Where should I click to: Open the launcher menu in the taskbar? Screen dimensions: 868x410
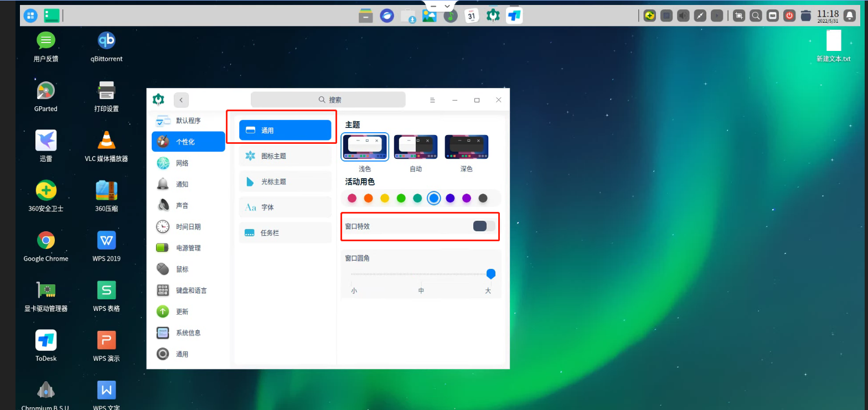30,15
